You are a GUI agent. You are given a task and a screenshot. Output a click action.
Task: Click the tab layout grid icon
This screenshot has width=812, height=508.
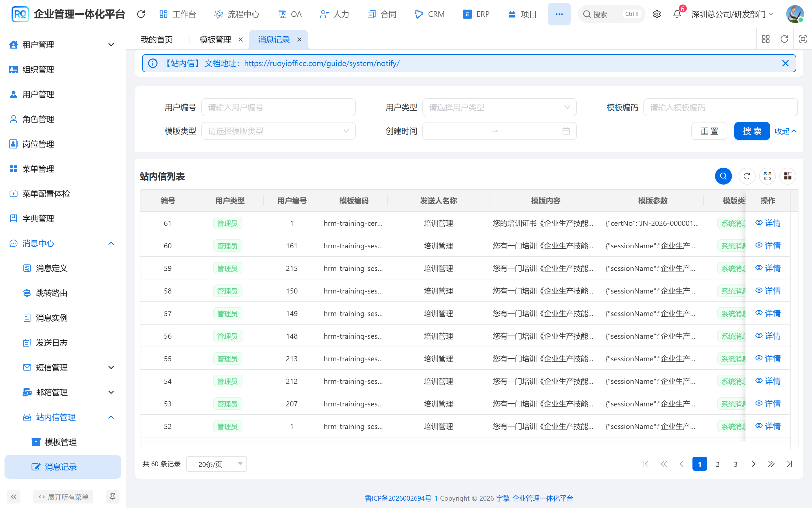point(766,39)
